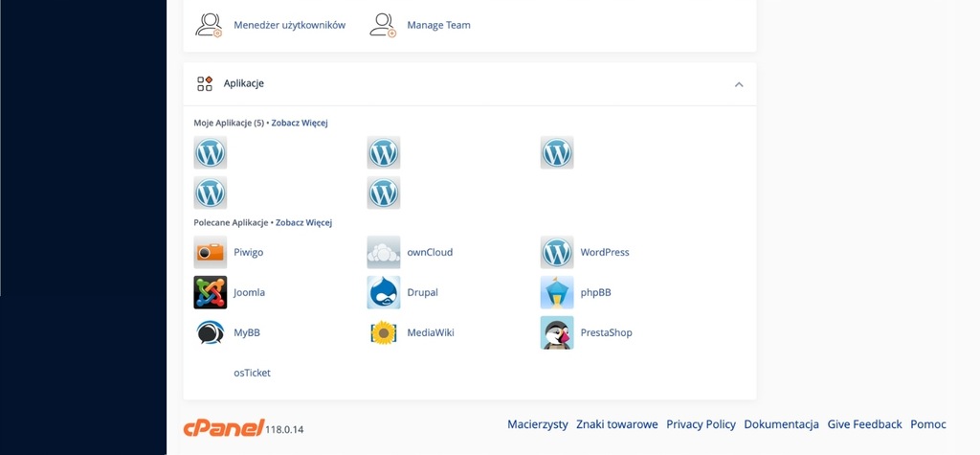The width and height of the screenshot is (980, 455).
Task: Click the PrestaShop text link
Action: click(606, 332)
